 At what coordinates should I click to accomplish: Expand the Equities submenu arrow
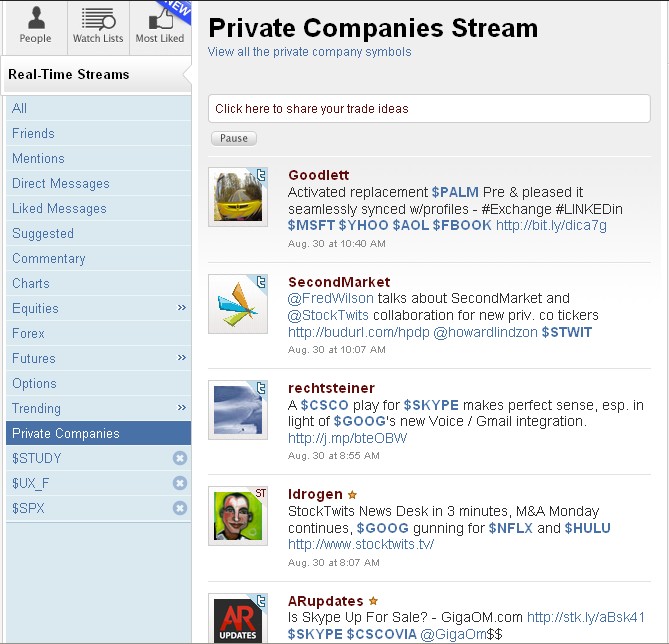(182, 308)
